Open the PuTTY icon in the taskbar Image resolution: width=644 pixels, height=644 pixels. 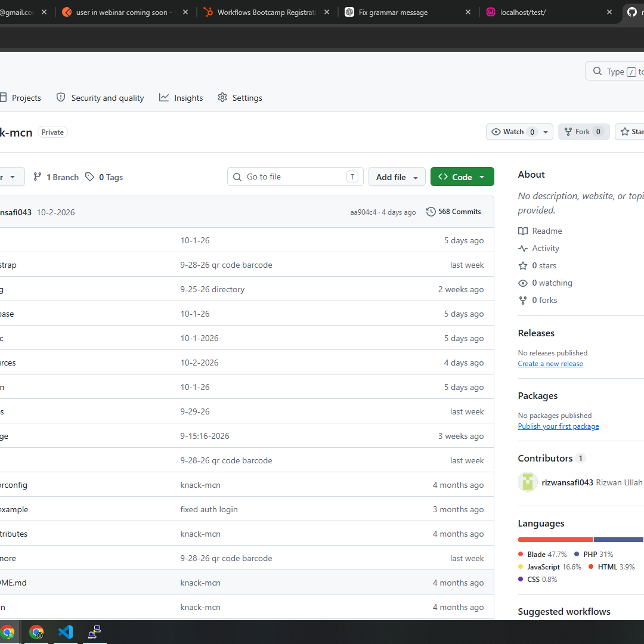coord(95,631)
